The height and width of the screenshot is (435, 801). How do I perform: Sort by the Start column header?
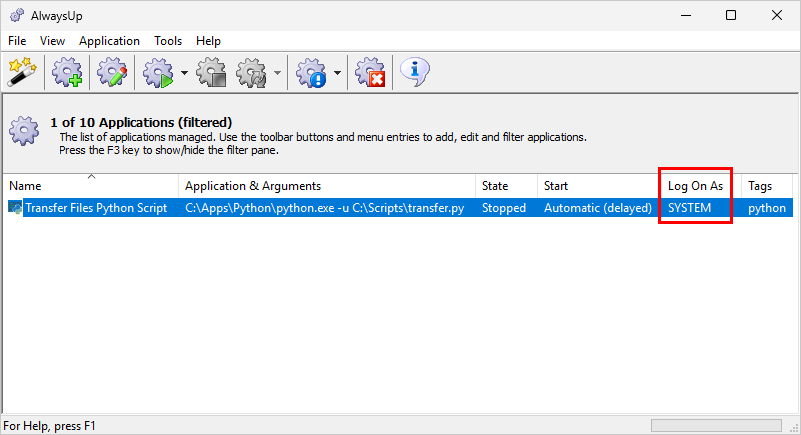[x=599, y=186]
